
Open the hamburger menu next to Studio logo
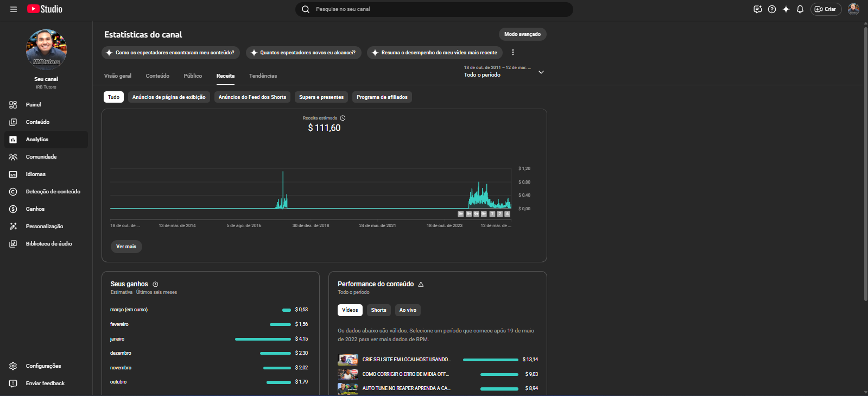tap(14, 9)
